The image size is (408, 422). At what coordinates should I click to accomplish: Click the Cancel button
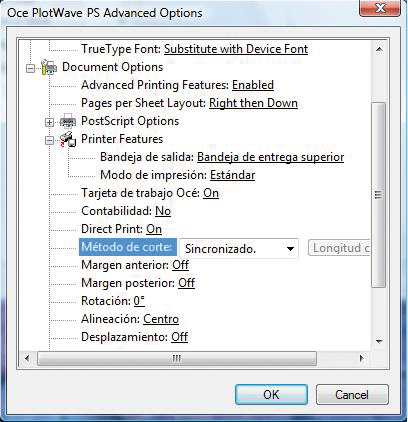click(x=352, y=395)
